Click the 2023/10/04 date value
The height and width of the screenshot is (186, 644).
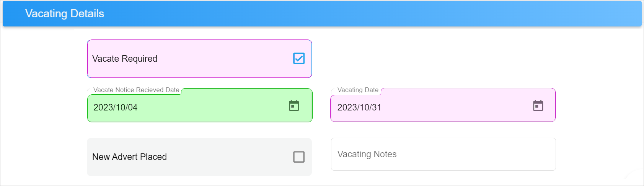tap(116, 107)
